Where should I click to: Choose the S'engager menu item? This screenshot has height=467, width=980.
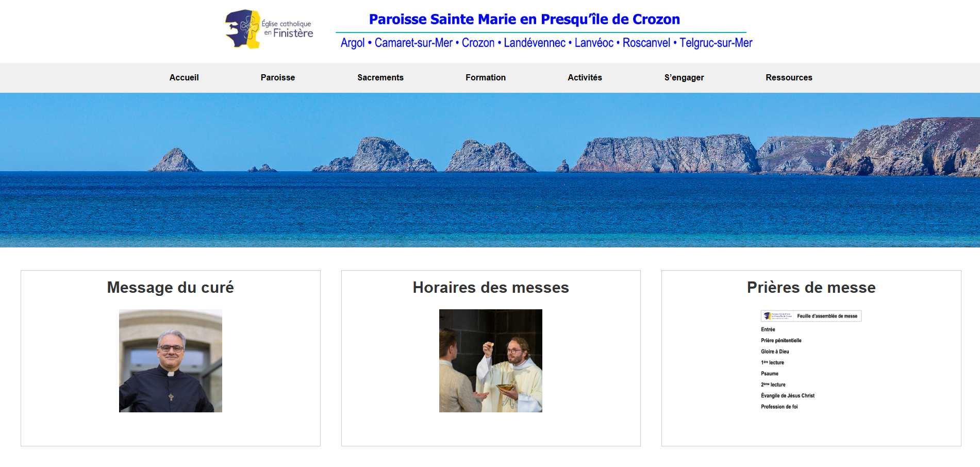click(684, 77)
